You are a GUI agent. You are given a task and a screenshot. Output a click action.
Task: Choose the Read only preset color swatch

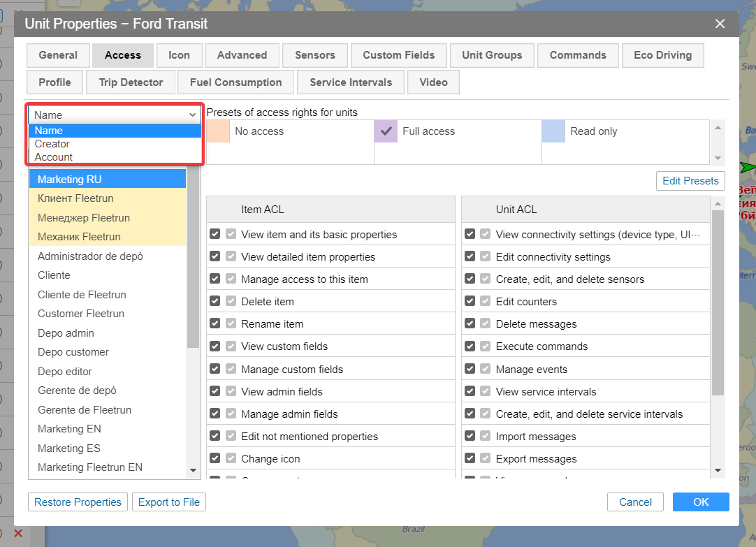click(x=553, y=131)
